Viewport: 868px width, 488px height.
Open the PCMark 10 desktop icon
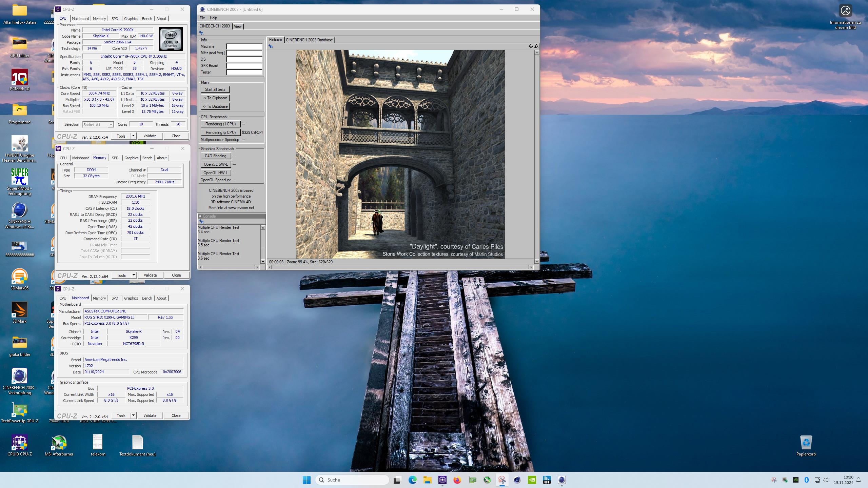[20, 80]
